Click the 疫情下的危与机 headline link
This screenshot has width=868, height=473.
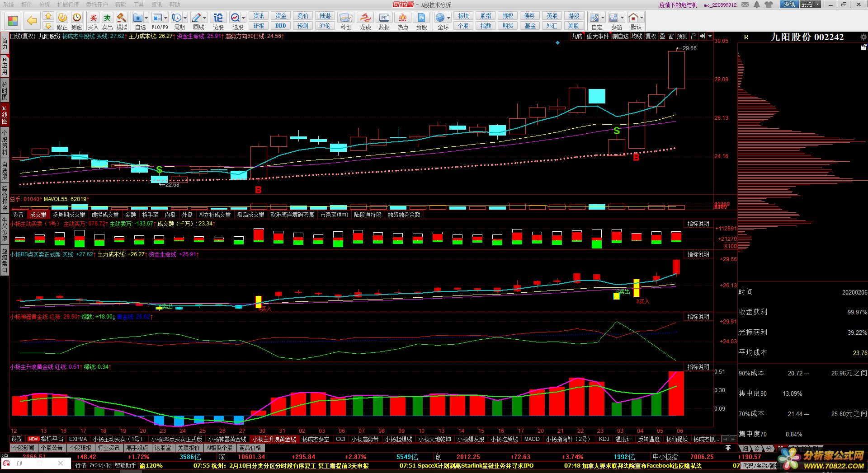pos(678,5)
